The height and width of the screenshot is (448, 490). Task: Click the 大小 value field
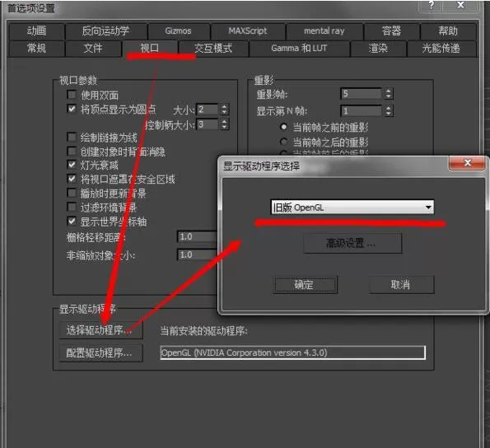pos(208,110)
